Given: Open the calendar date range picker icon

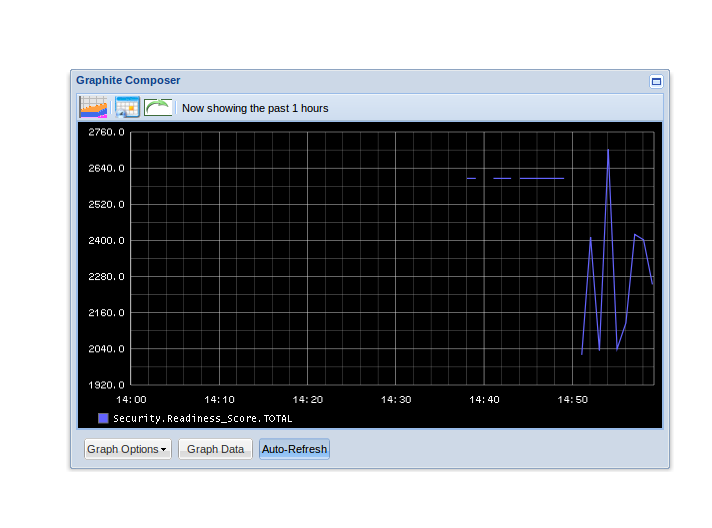Looking at the screenshot, I should tap(127, 107).
